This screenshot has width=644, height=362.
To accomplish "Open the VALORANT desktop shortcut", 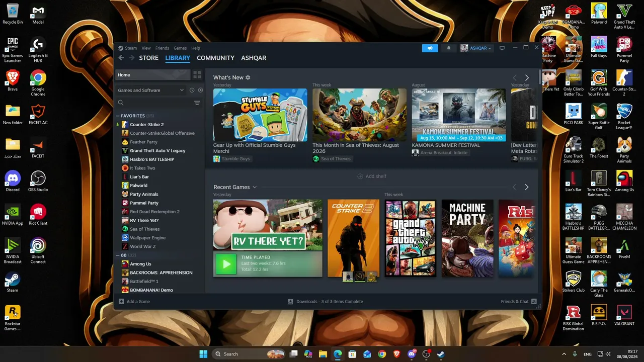I will [624, 315].
